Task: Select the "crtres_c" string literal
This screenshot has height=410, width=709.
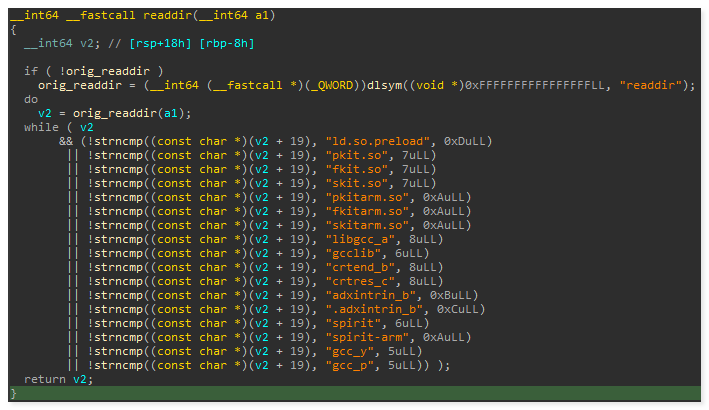Action: click(x=355, y=281)
